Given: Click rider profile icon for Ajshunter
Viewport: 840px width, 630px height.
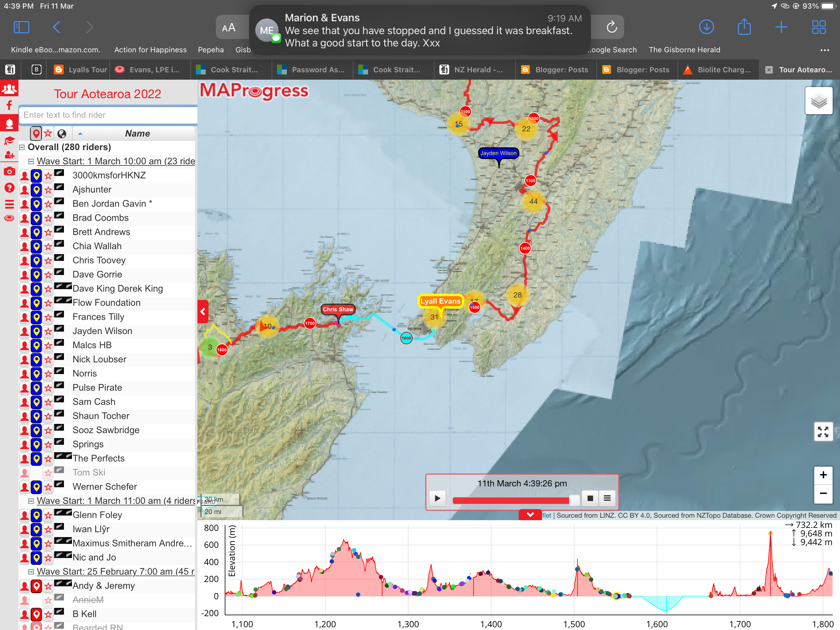Looking at the screenshot, I should [x=24, y=189].
